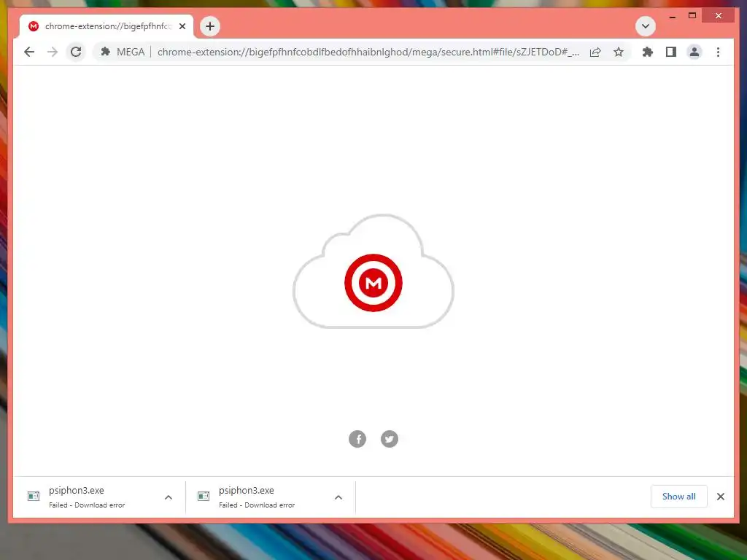The height and width of the screenshot is (560, 747).
Task: Minimize the Chrome window
Action: point(673,16)
